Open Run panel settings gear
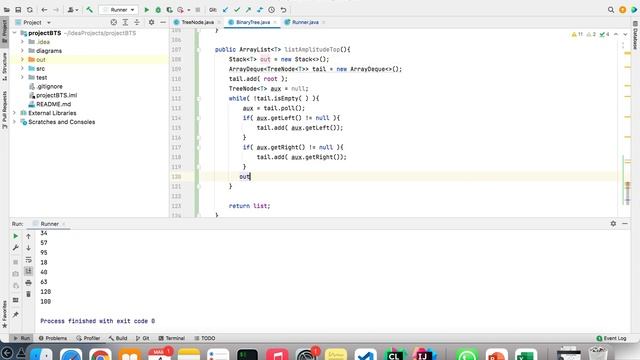The height and width of the screenshot is (360, 640). [x=613, y=224]
